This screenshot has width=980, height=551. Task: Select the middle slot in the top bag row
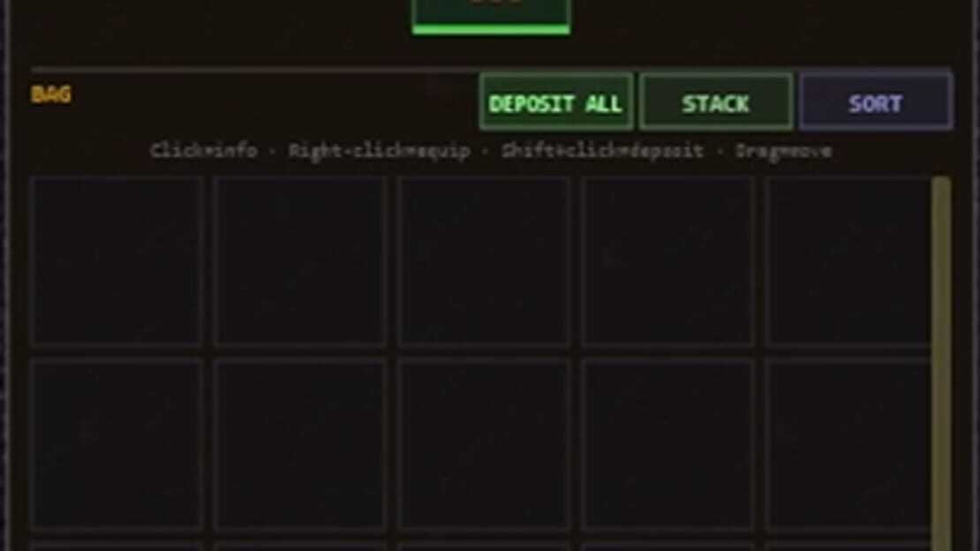484,261
